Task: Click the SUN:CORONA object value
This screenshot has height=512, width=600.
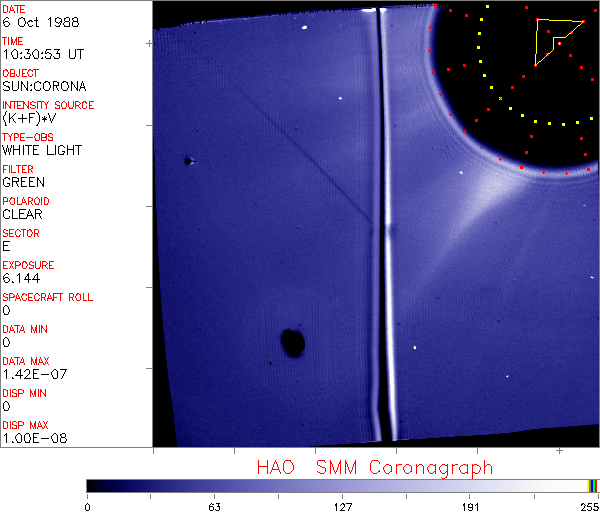Action: pyautogui.click(x=44, y=86)
